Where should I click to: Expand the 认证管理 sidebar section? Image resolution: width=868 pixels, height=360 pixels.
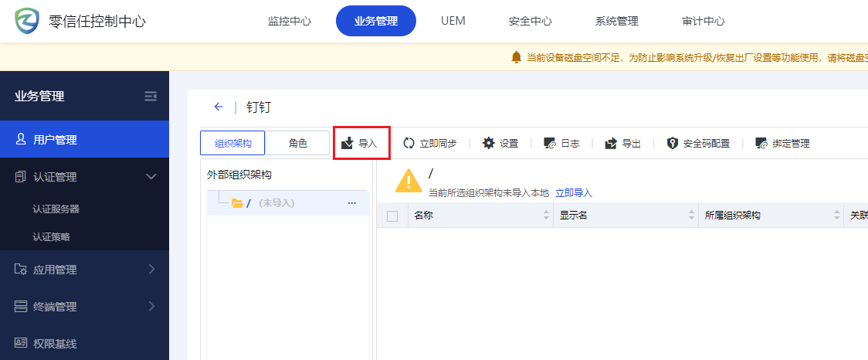pyautogui.click(x=151, y=177)
